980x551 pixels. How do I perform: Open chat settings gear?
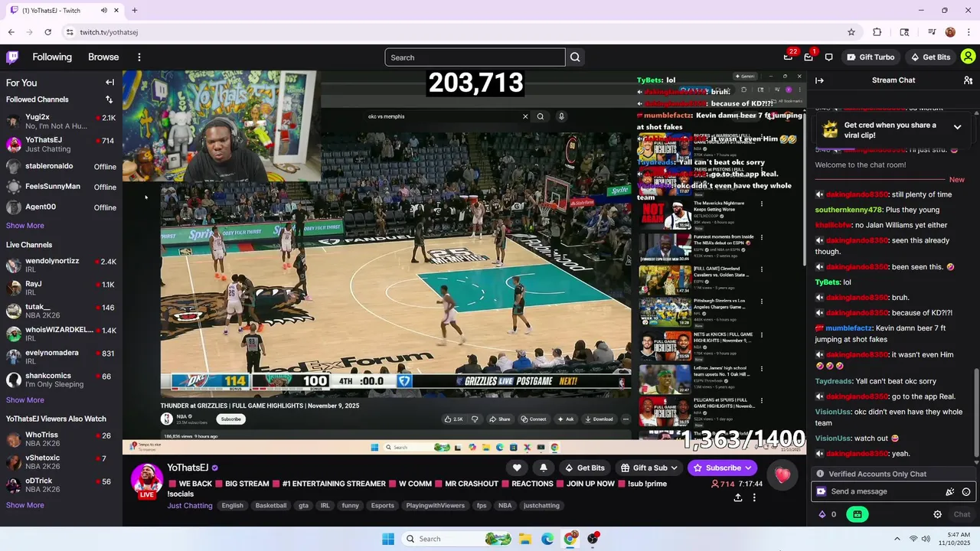tap(937, 514)
